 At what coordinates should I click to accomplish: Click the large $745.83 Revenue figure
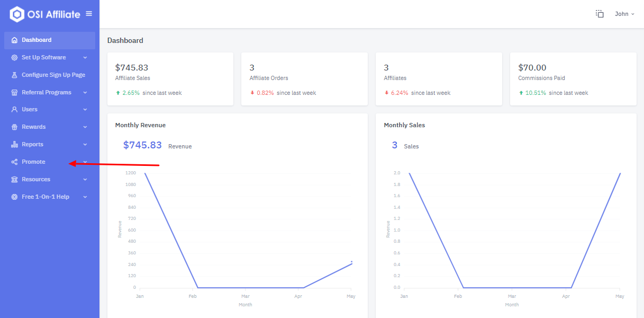pyautogui.click(x=142, y=145)
